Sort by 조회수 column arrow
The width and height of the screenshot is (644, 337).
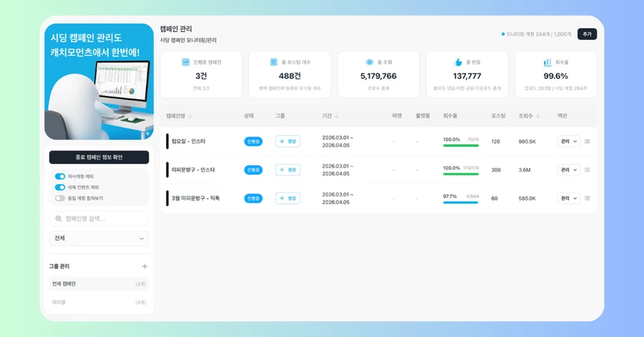(538, 116)
